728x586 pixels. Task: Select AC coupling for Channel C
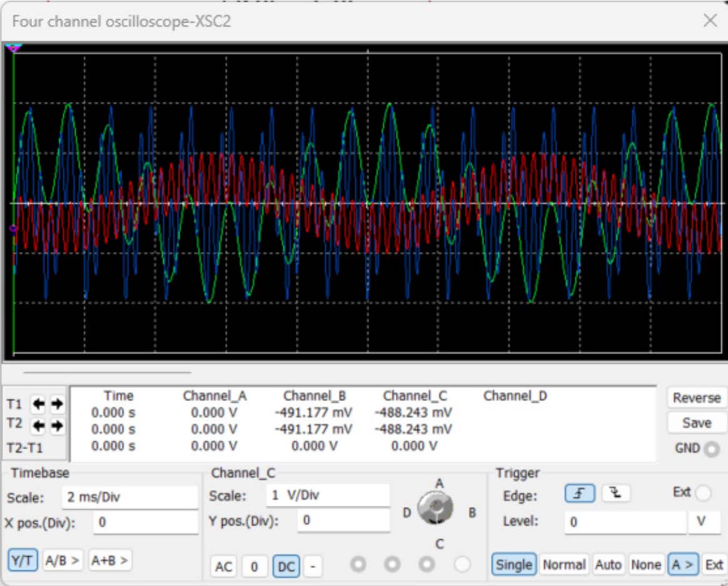223,567
